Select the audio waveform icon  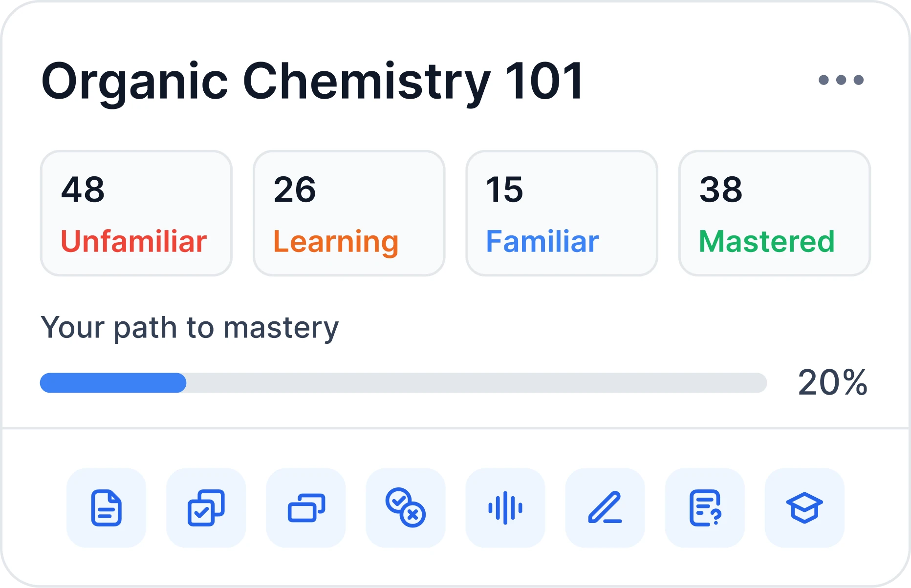click(x=505, y=508)
